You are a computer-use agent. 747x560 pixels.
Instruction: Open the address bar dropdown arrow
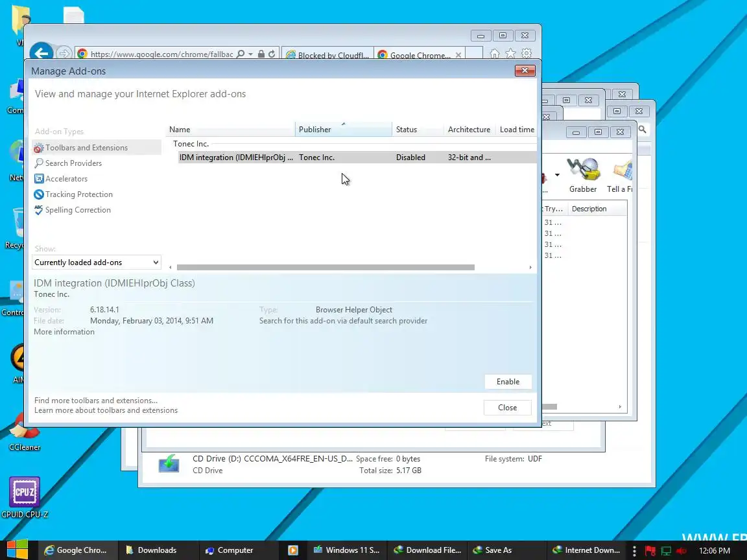click(x=250, y=54)
